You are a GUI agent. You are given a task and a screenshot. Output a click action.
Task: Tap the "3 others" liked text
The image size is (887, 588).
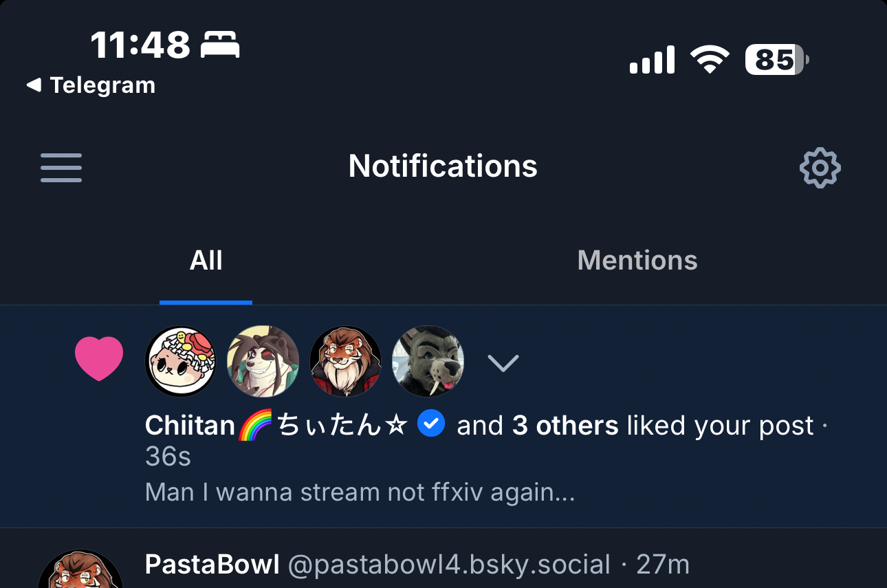point(565,426)
